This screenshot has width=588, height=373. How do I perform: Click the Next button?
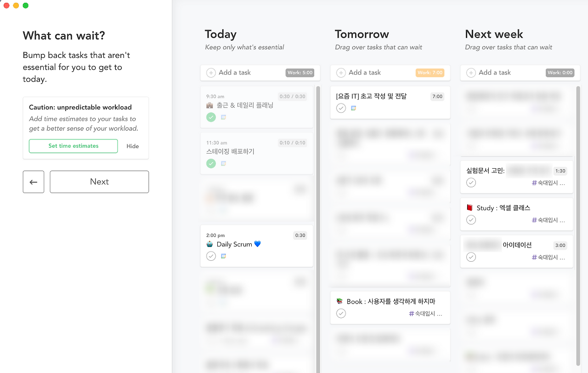(x=99, y=182)
